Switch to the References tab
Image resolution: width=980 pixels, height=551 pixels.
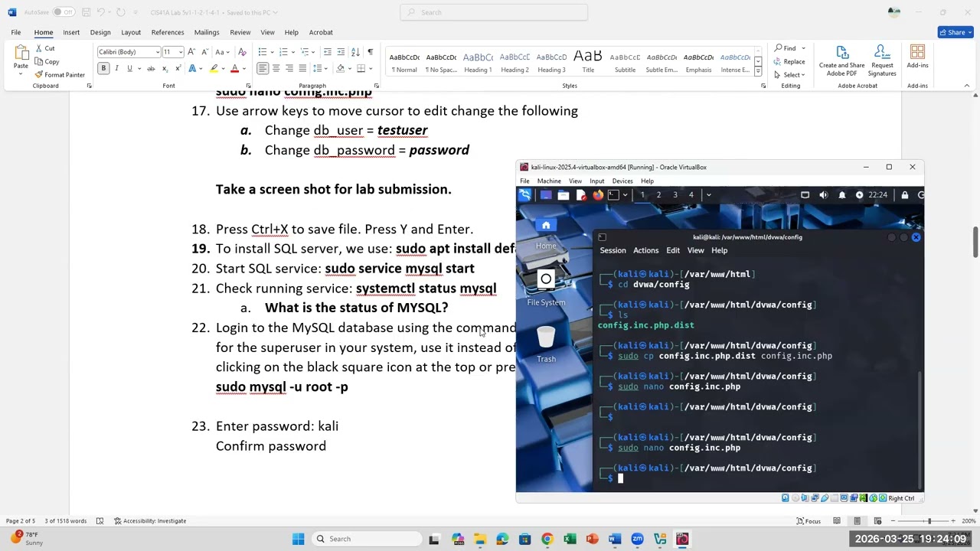(x=168, y=32)
